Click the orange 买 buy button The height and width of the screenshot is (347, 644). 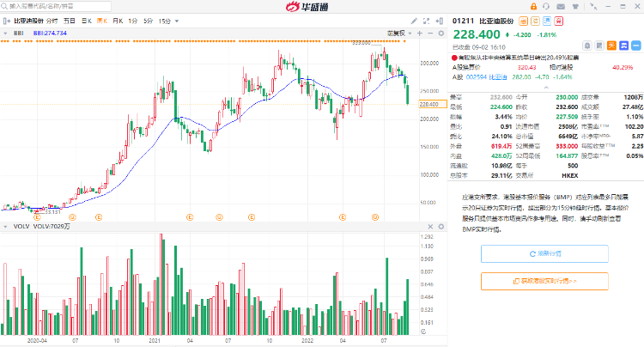click(x=612, y=46)
